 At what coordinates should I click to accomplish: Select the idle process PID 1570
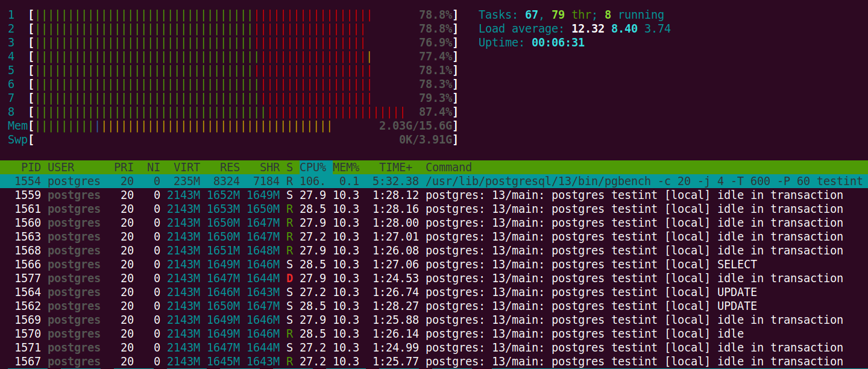(x=434, y=333)
